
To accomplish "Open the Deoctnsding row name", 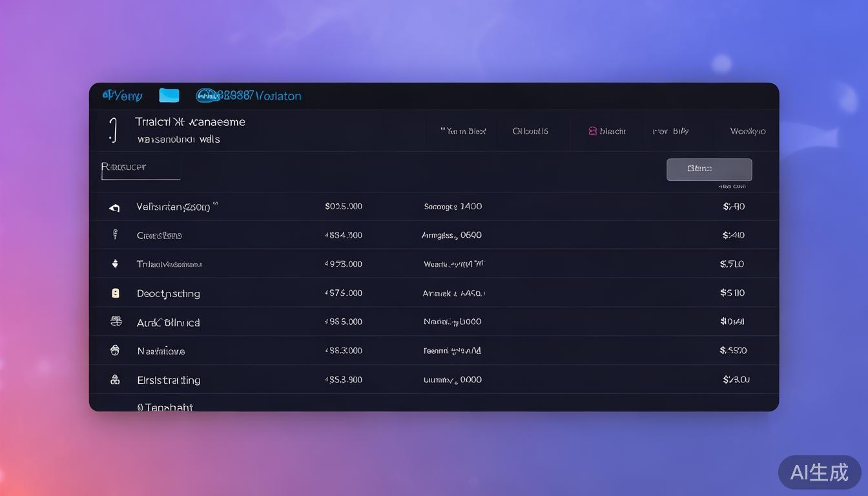I will [x=168, y=293].
